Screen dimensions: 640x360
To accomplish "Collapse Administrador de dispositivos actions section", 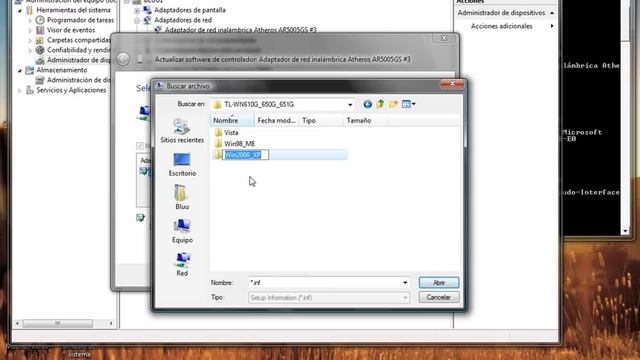I will pos(551,13).
